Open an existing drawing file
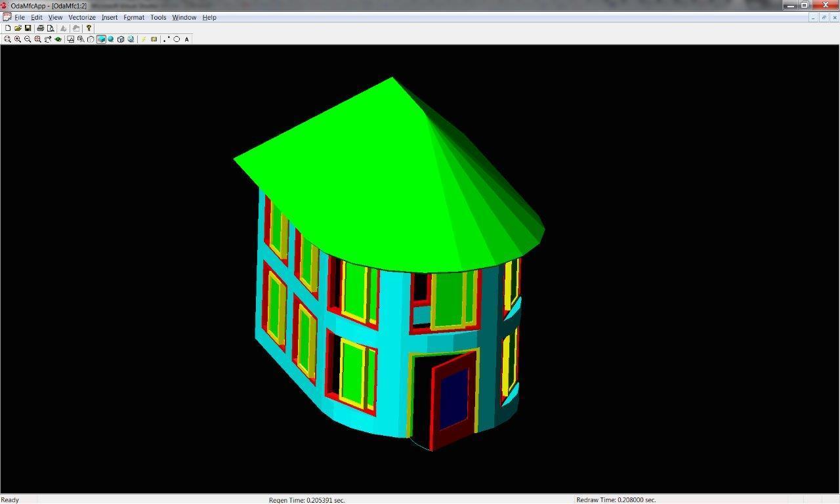 18,28
